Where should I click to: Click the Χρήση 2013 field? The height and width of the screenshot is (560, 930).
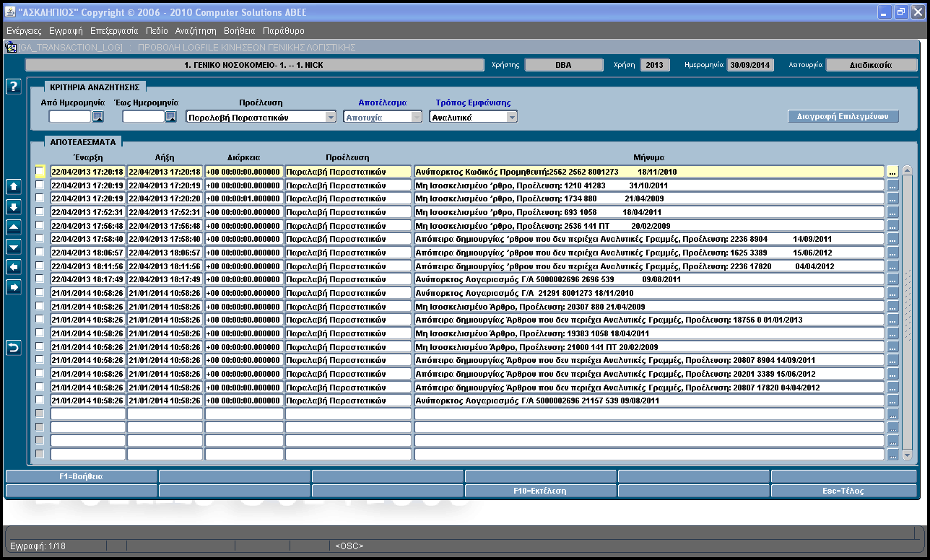tap(654, 65)
